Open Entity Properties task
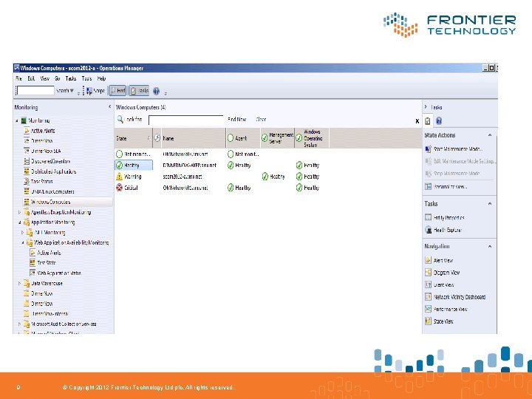Screen dimensions: 532x399 [x=445, y=217]
